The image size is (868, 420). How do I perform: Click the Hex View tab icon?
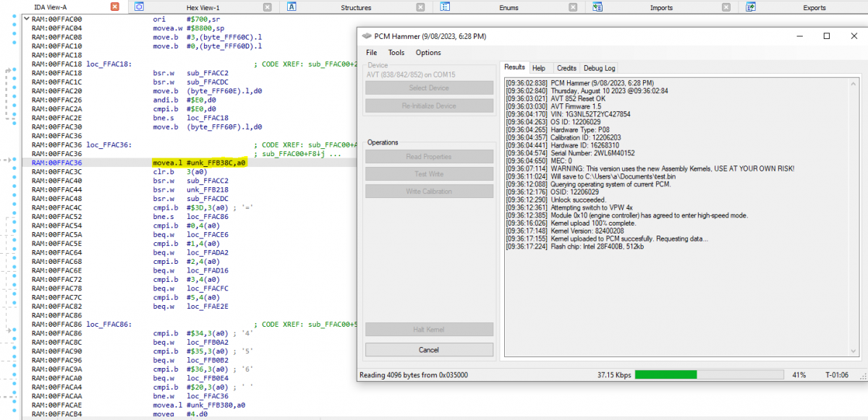tap(139, 7)
